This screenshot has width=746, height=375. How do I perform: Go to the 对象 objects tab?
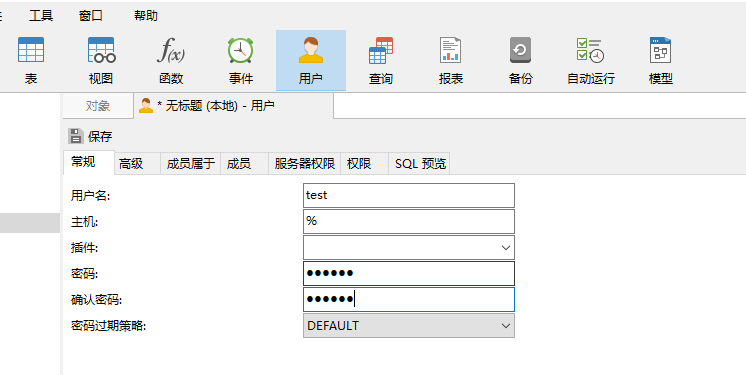[98, 106]
